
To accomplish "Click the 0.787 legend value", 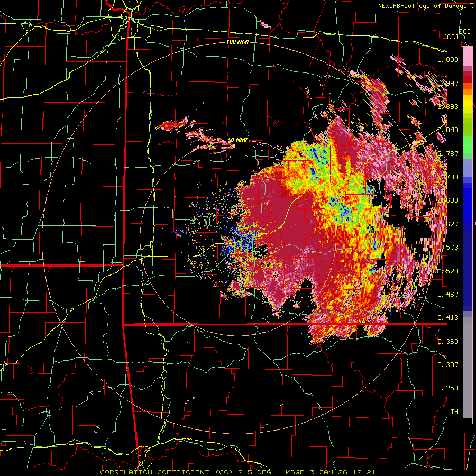I will [448, 153].
